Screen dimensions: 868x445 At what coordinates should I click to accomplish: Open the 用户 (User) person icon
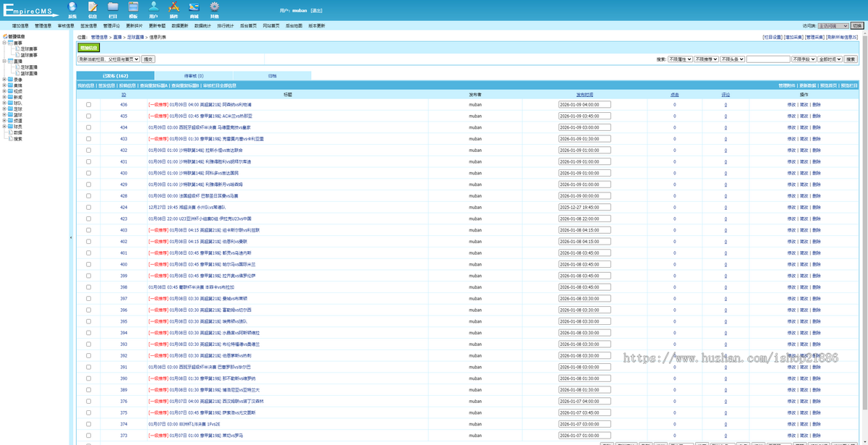coord(153,7)
